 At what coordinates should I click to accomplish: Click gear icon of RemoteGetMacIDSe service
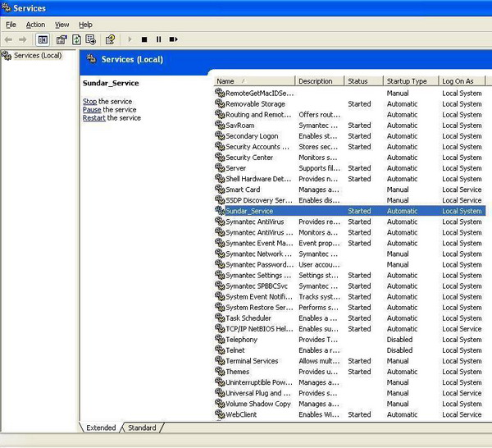(220, 93)
